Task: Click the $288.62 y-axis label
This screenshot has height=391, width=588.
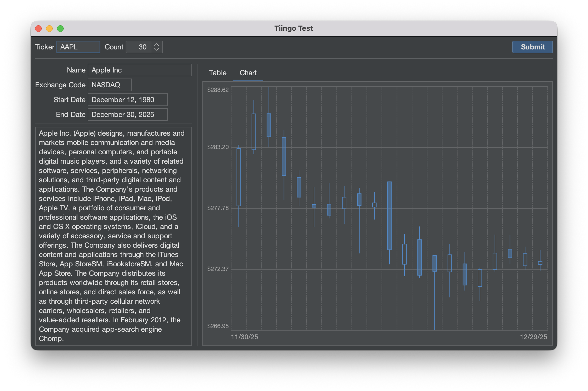Action: pos(218,90)
